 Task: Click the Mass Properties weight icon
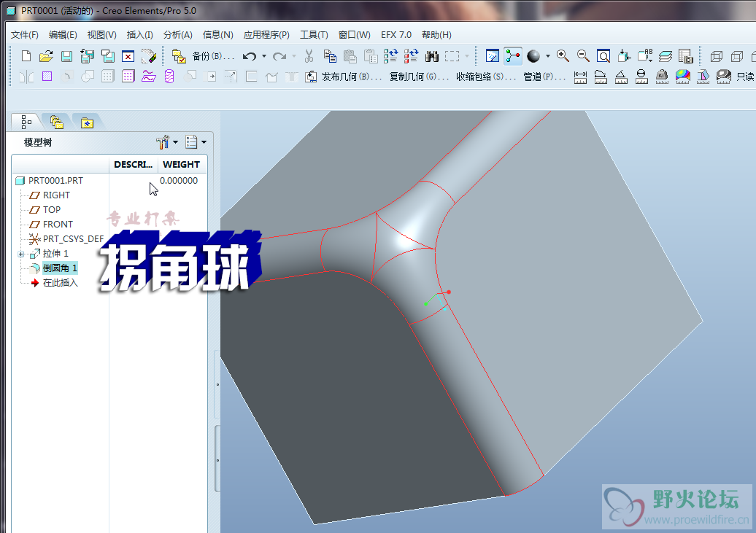(662, 77)
